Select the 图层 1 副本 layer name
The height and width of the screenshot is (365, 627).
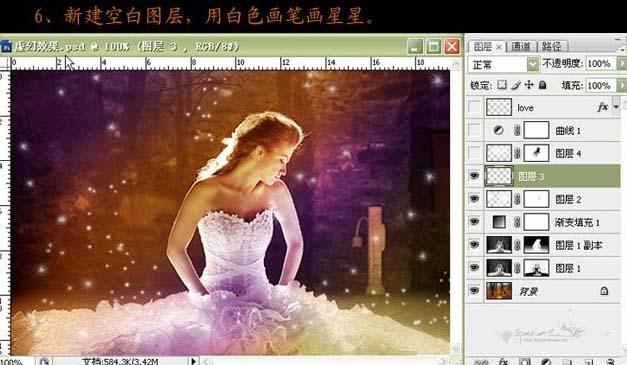pos(579,245)
